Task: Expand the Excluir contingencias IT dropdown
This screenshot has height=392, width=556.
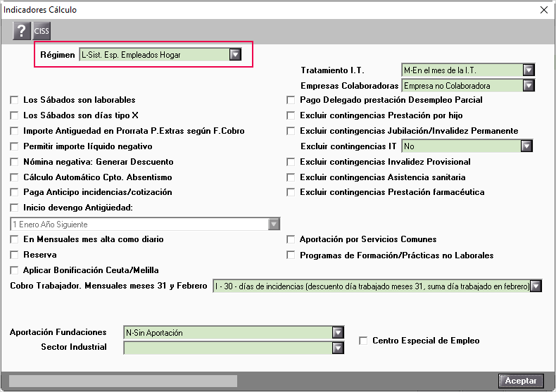Action: 526,146
